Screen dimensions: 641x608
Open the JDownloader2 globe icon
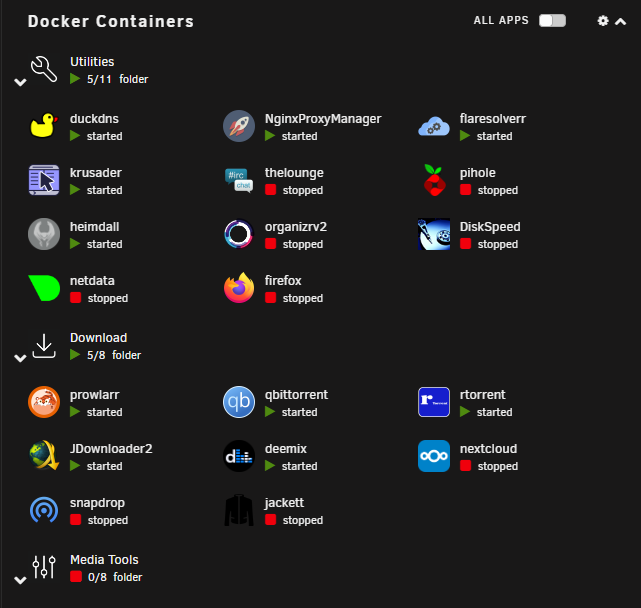point(44,456)
